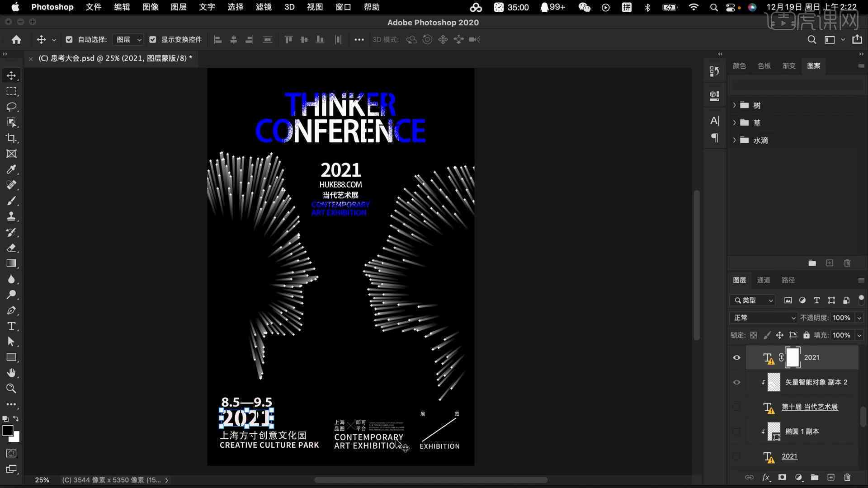
Task: Toggle Show Transform Controls checkbox
Action: (153, 39)
